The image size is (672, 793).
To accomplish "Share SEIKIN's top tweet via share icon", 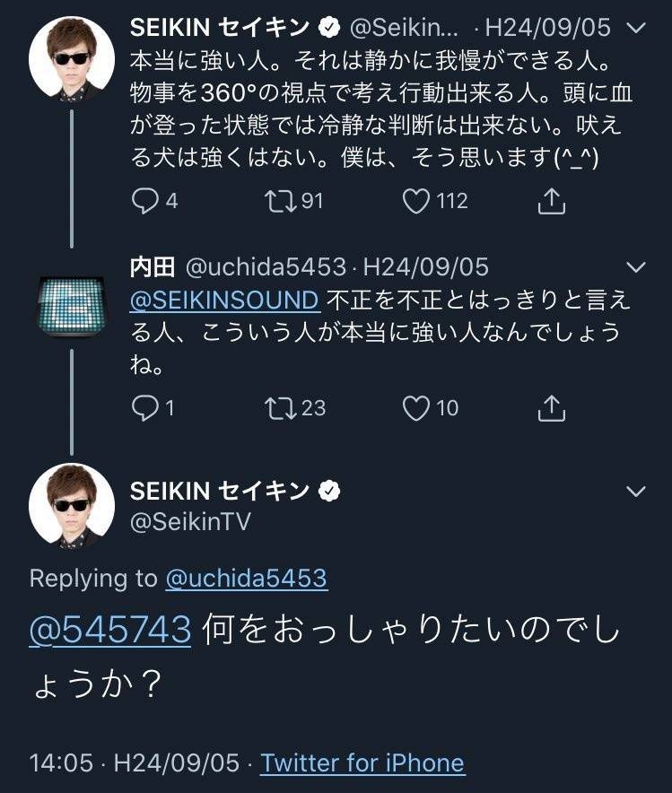I will [x=551, y=201].
